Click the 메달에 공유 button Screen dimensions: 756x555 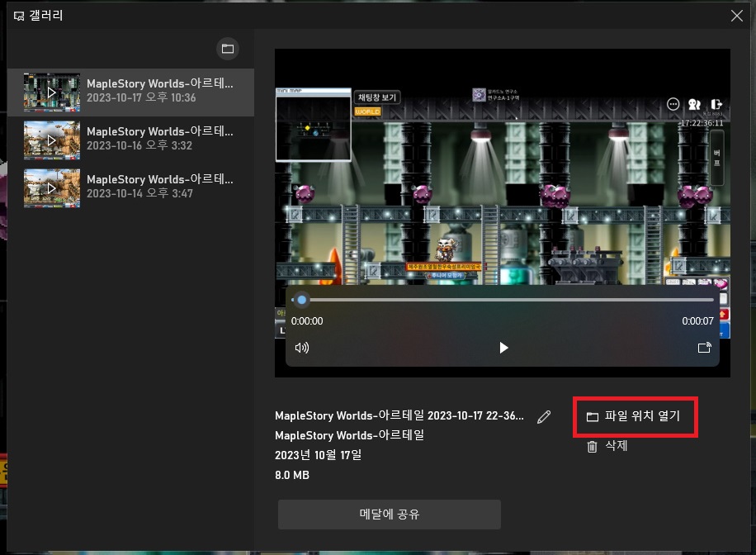click(x=389, y=514)
